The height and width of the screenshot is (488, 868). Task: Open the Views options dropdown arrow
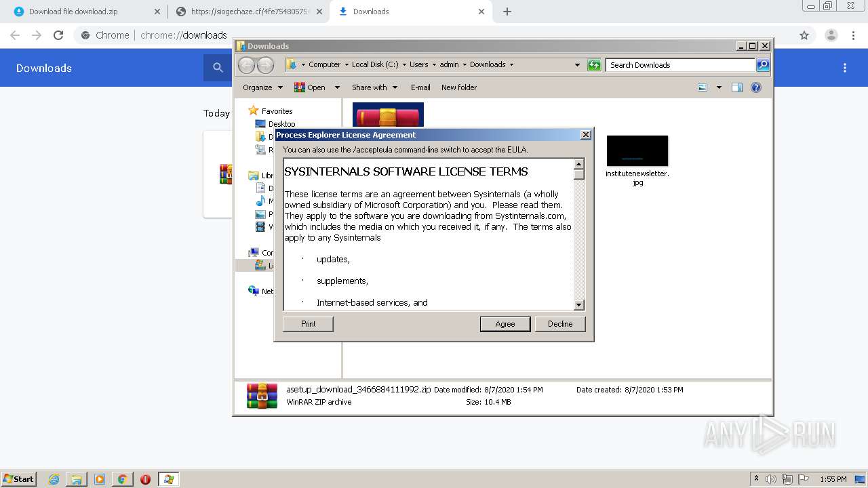(x=719, y=87)
